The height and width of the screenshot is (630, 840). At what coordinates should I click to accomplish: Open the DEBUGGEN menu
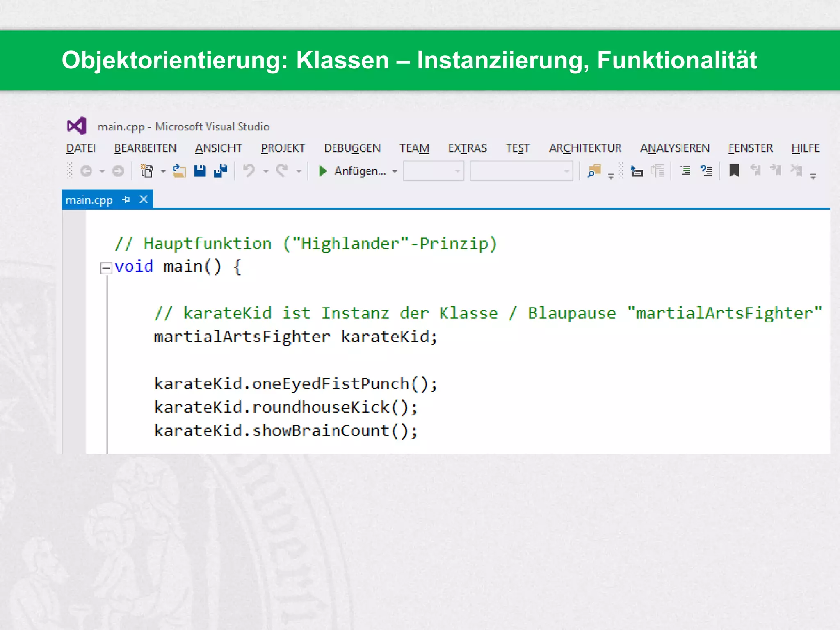(x=352, y=148)
